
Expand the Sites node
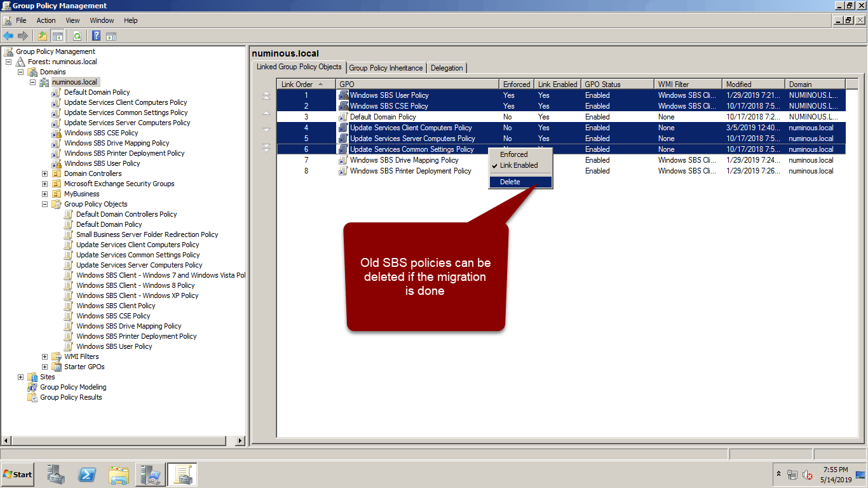pos(21,377)
